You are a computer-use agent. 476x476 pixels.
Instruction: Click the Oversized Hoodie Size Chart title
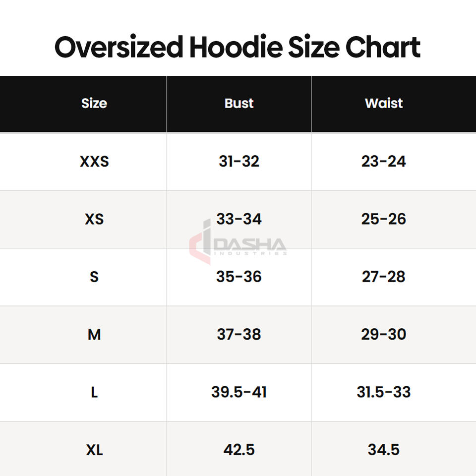click(238, 48)
